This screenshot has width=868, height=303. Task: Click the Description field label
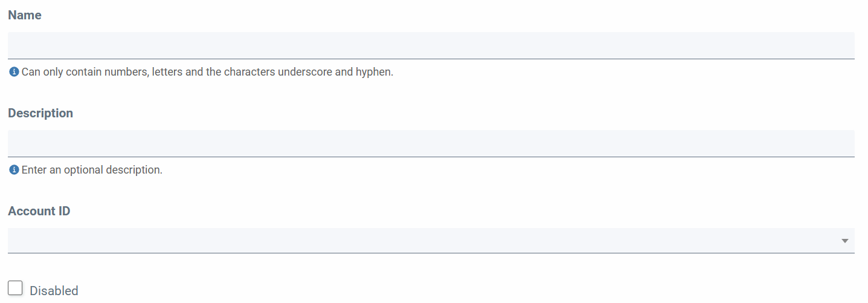point(40,113)
